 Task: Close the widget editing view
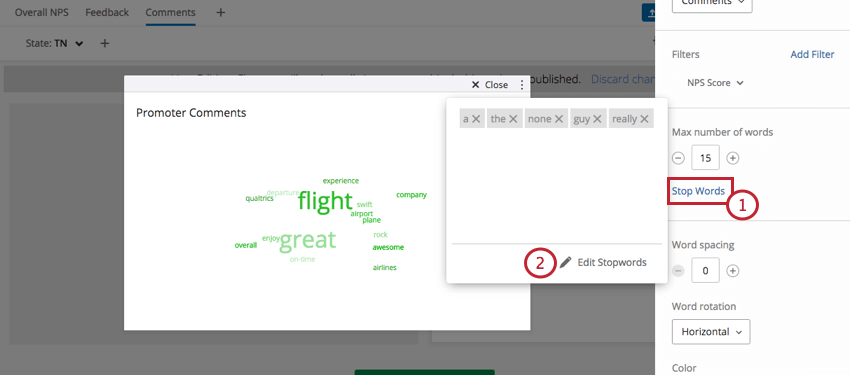coord(490,85)
